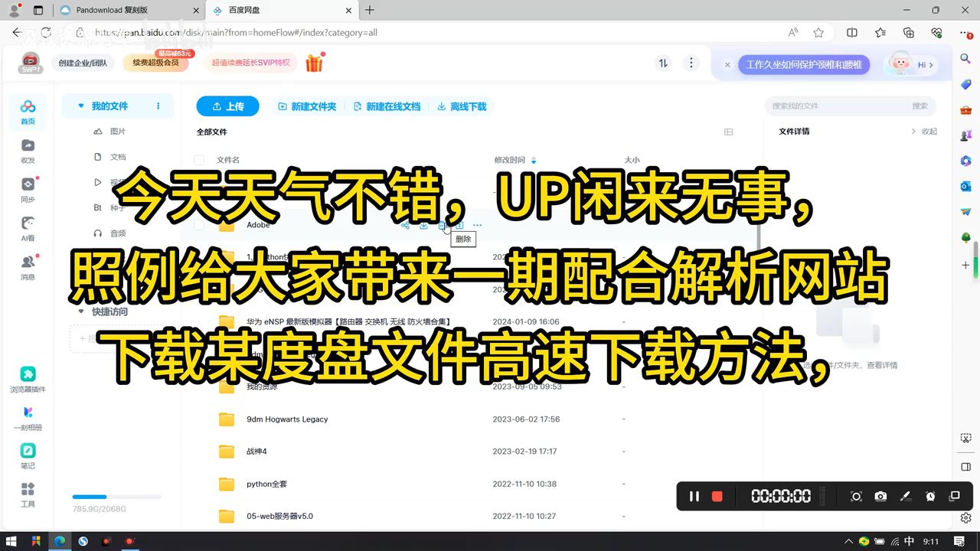Open 文档 category in file tree

click(x=109, y=157)
